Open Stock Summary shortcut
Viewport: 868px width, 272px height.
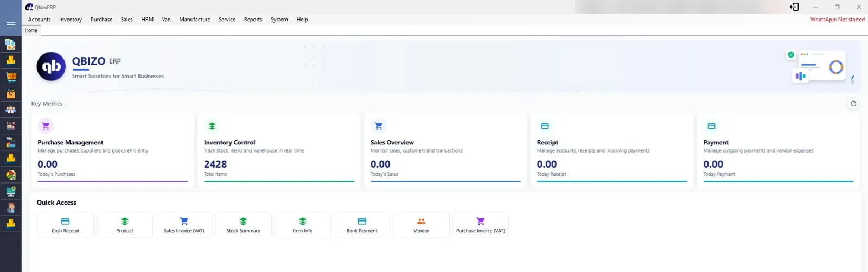(x=243, y=225)
